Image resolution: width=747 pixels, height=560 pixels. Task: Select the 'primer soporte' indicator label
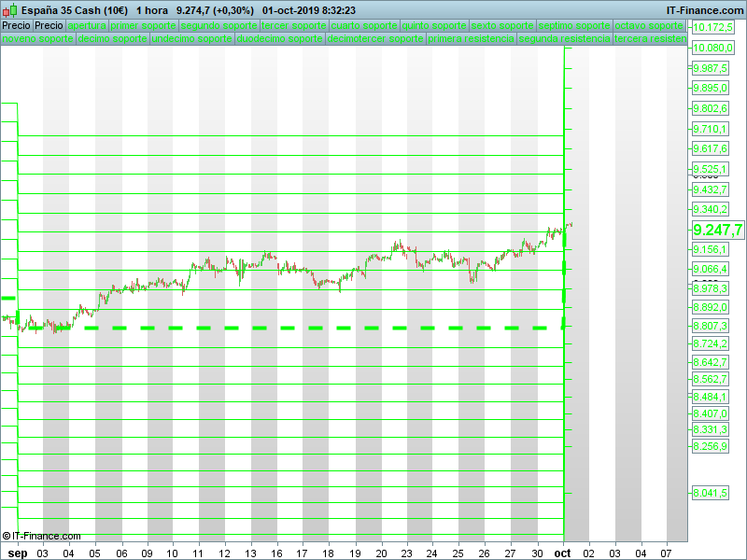(x=143, y=26)
